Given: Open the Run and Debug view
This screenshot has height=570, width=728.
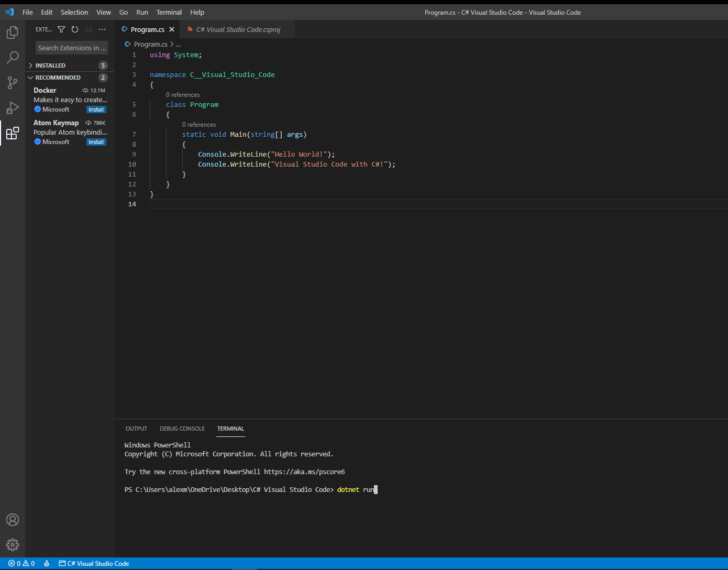Looking at the screenshot, I should pos(13,107).
